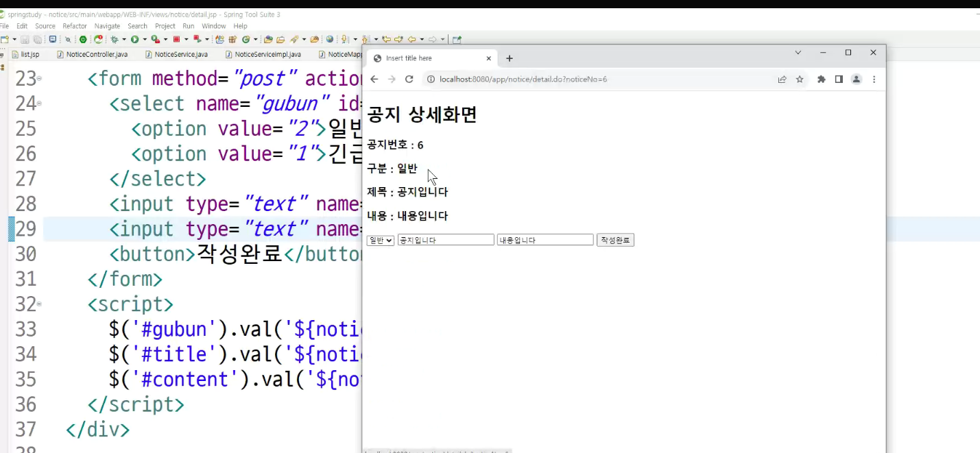Click line number 29 in the editor gutter
The height and width of the screenshot is (453, 980).
click(x=25, y=229)
